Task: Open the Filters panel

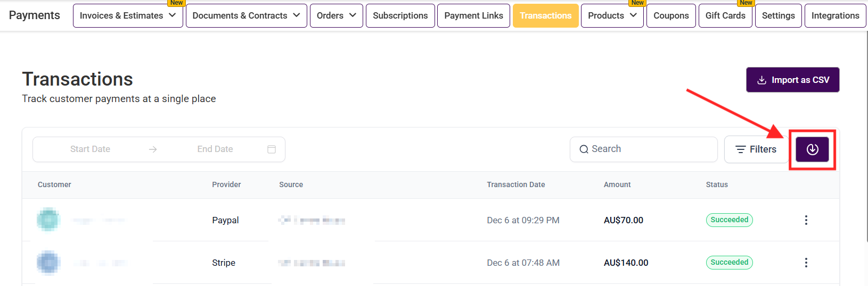Action: pyautogui.click(x=756, y=149)
